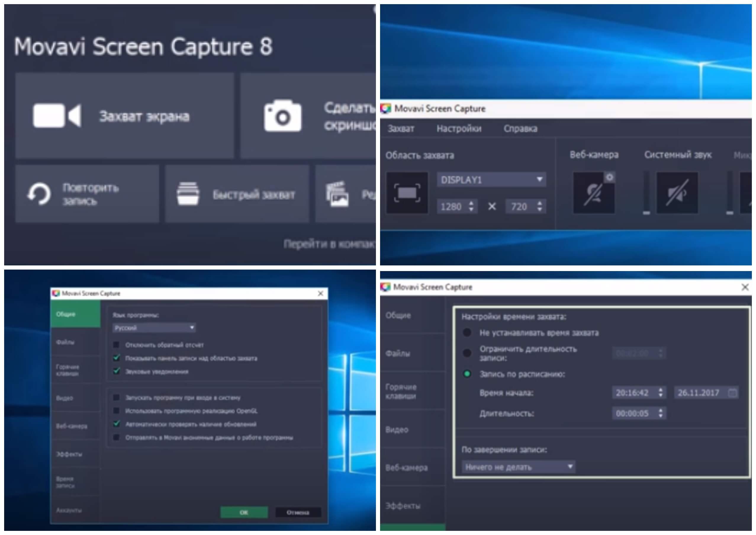Open the Ничего не делать dropdown

point(518,467)
